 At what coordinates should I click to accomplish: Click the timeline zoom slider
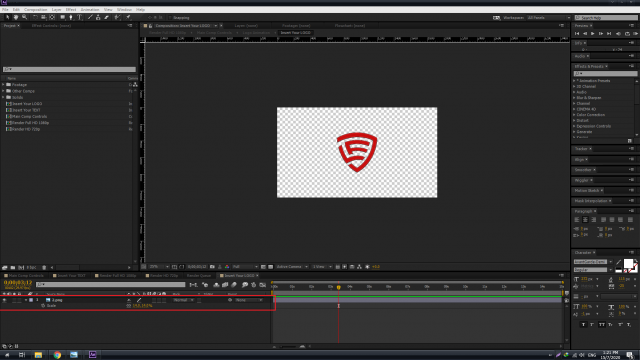coord(288,347)
